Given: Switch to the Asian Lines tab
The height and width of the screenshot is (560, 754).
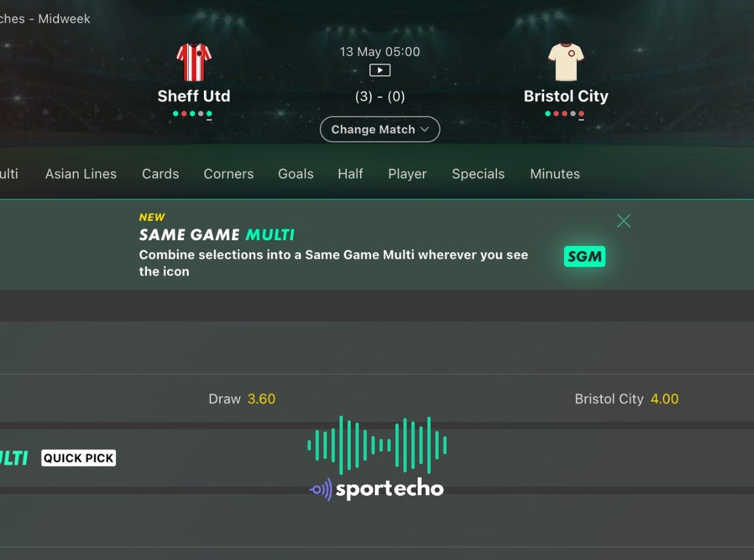Looking at the screenshot, I should 81,174.
